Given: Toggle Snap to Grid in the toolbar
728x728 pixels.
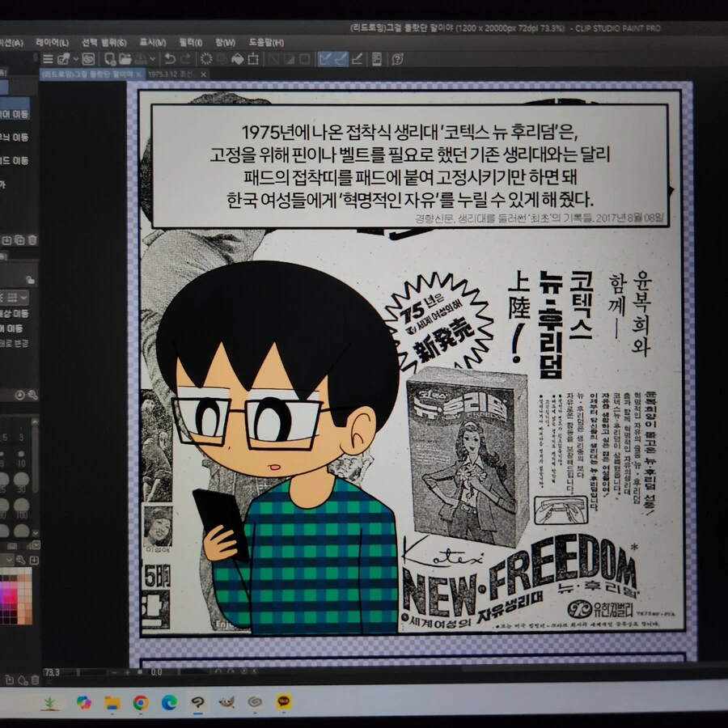Looking at the screenshot, I should click(357, 59).
